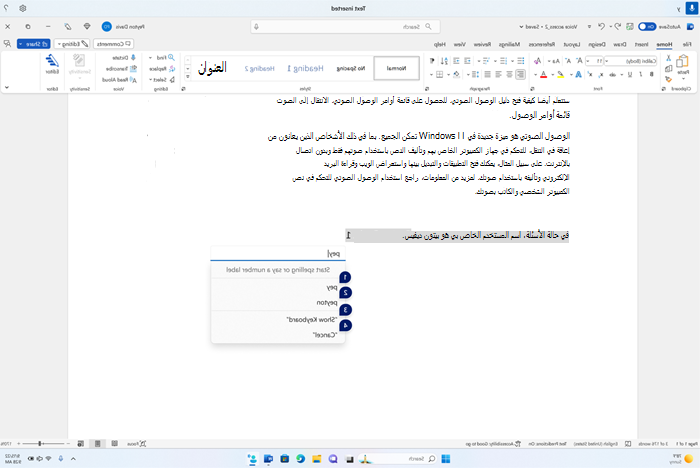Open Windows Start button on taskbar
The width and height of the screenshot is (700, 468).
[x=446, y=459]
